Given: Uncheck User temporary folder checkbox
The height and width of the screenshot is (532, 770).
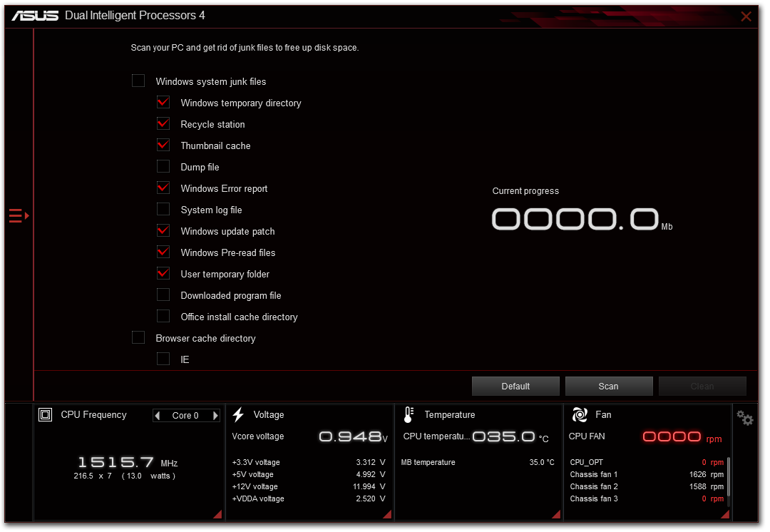Looking at the screenshot, I should [163, 274].
